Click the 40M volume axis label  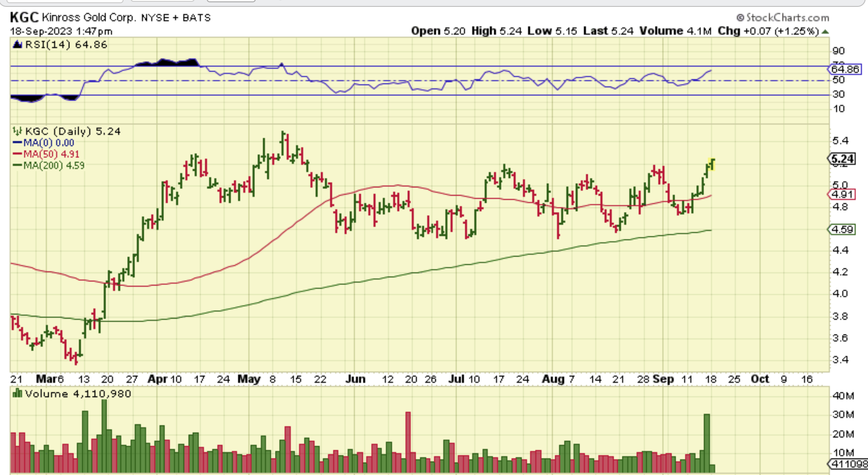pyautogui.click(x=843, y=396)
